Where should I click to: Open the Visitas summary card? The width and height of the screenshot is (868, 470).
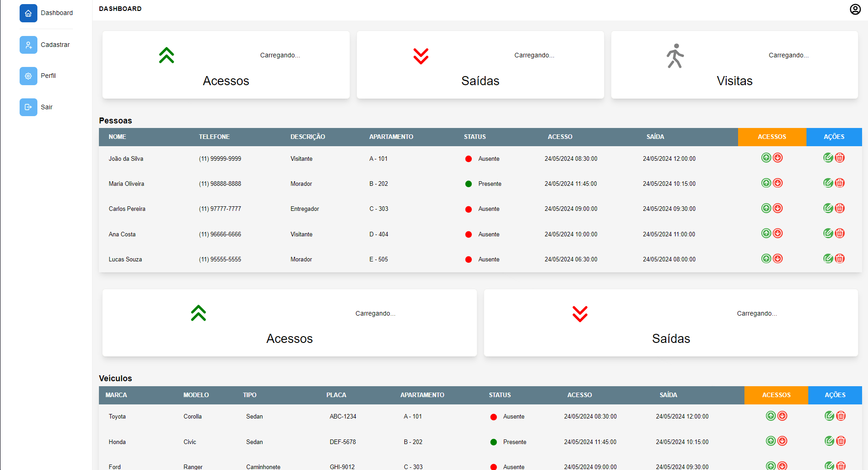(x=734, y=65)
